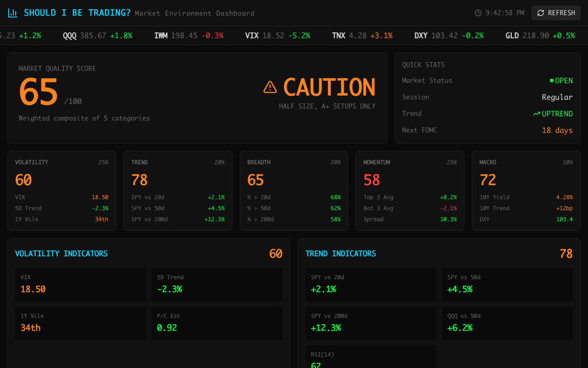Click the time display 9:42:58 PM
Screen dimensions: 588x368
(505, 13)
